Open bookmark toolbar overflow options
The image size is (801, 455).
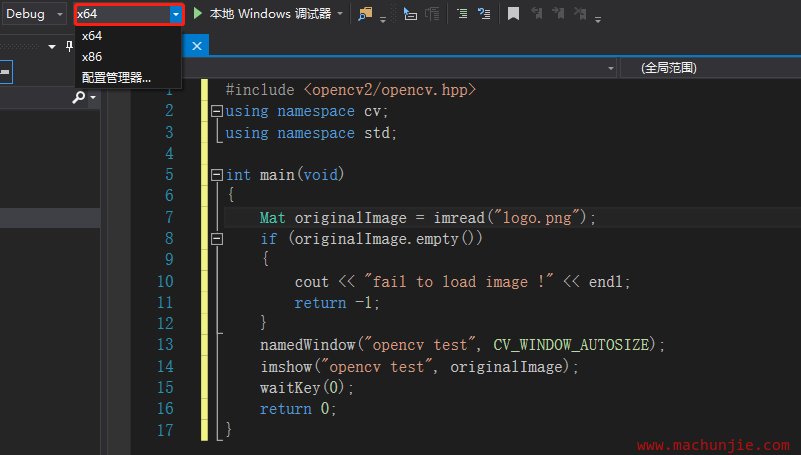pos(598,19)
